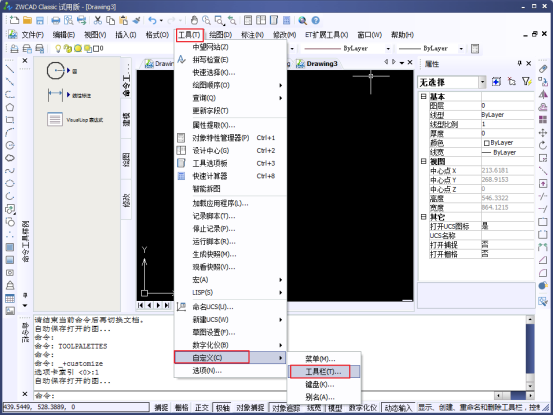Click the Zoom previous icon
The height and width of the screenshot is (416, 553).
[x=232, y=20]
